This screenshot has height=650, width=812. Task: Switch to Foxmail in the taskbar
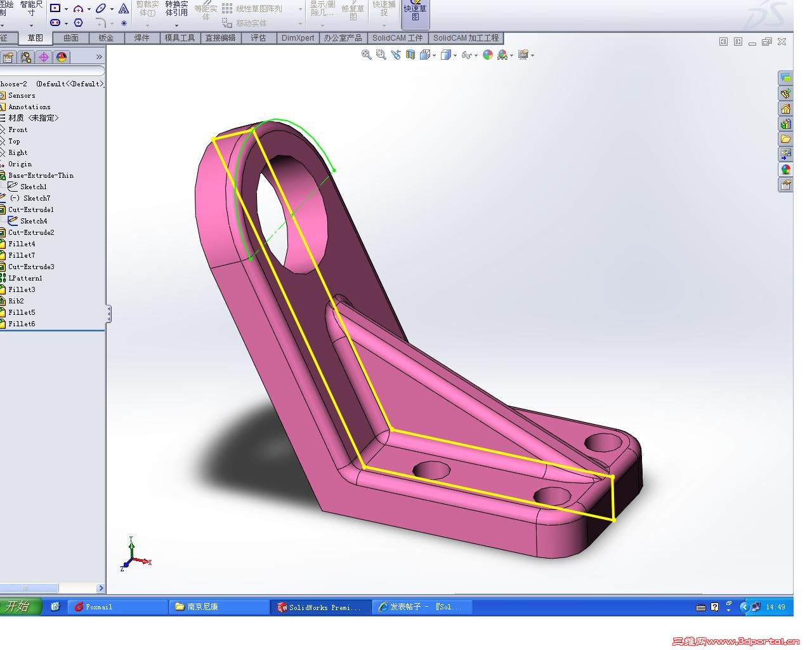[117, 607]
